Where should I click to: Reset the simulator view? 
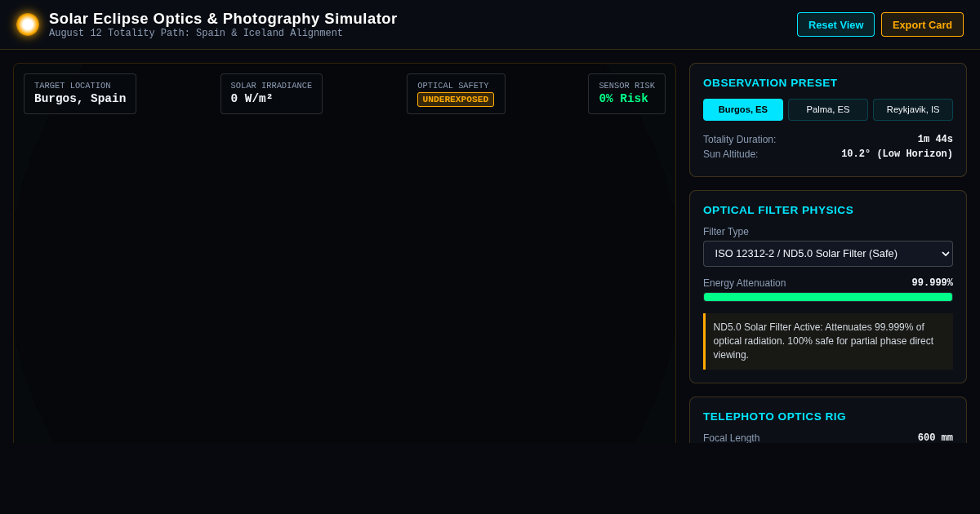click(x=835, y=24)
